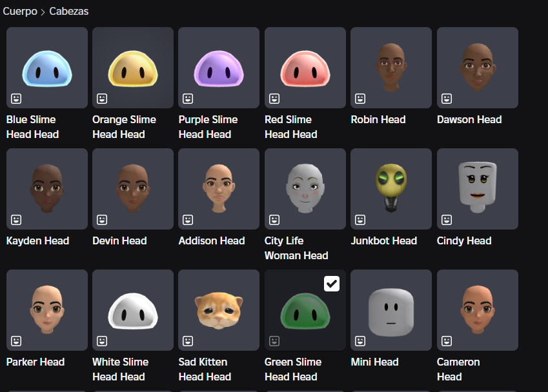Select the Parker Head thumbnail

pos(47,310)
